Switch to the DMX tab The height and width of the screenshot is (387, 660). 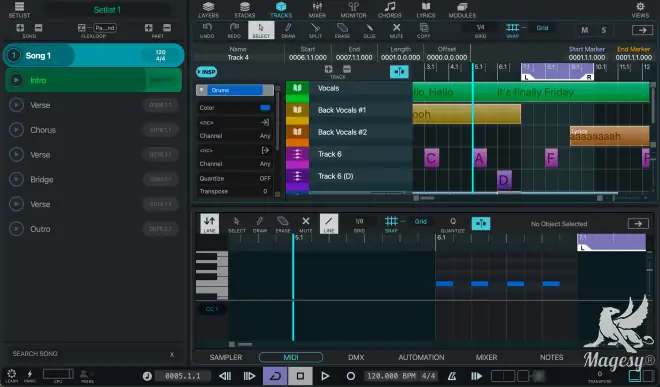[x=356, y=357]
